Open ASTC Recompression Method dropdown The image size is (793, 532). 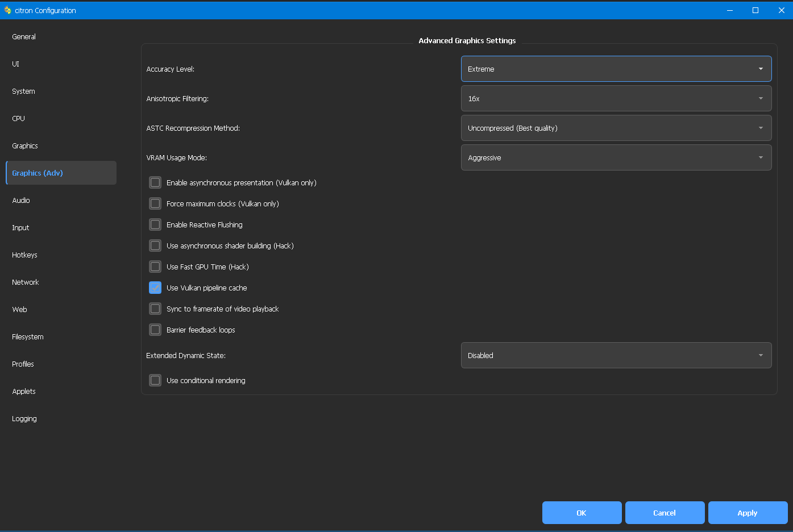616,128
